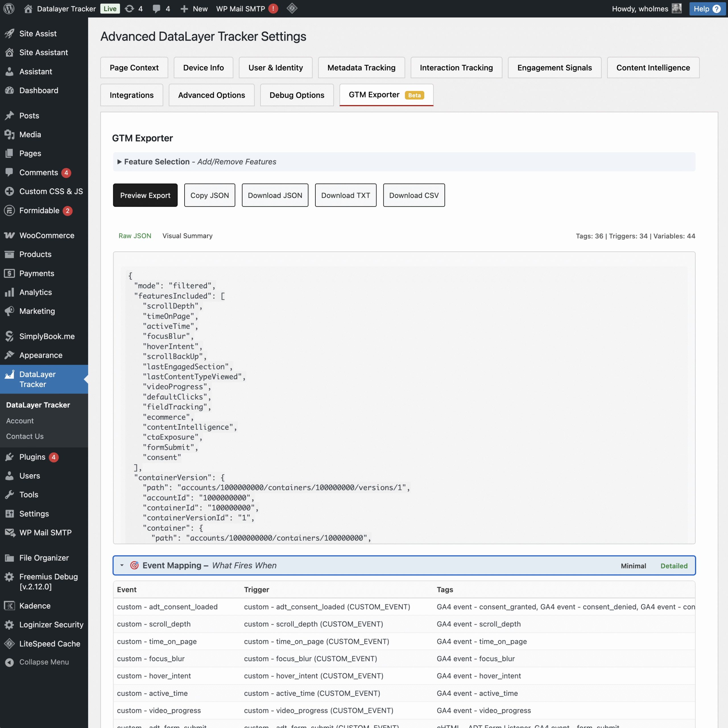Image resolution: width=728 pixels, height=728 pixels.
Task: Open the Content Intelligence tab
Action: point(653,68)
